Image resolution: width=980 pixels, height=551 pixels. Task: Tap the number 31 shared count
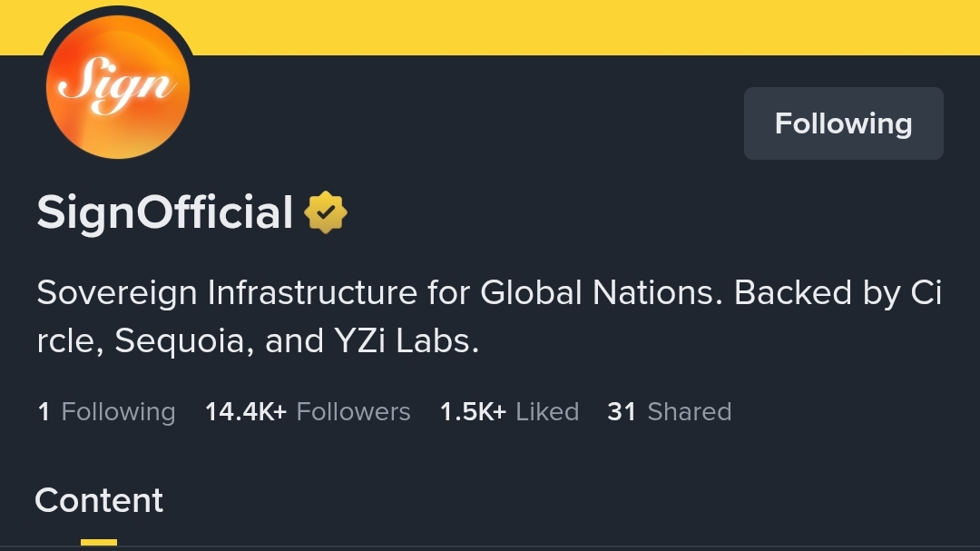coord(622,412)
